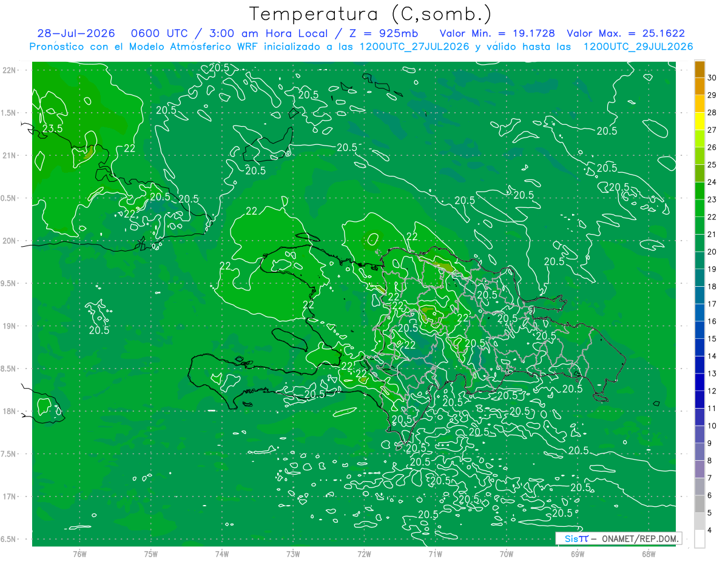Screen dimensions: 728x562
Task: Click the "21N" latitude axis label
Action: [9, 155]
